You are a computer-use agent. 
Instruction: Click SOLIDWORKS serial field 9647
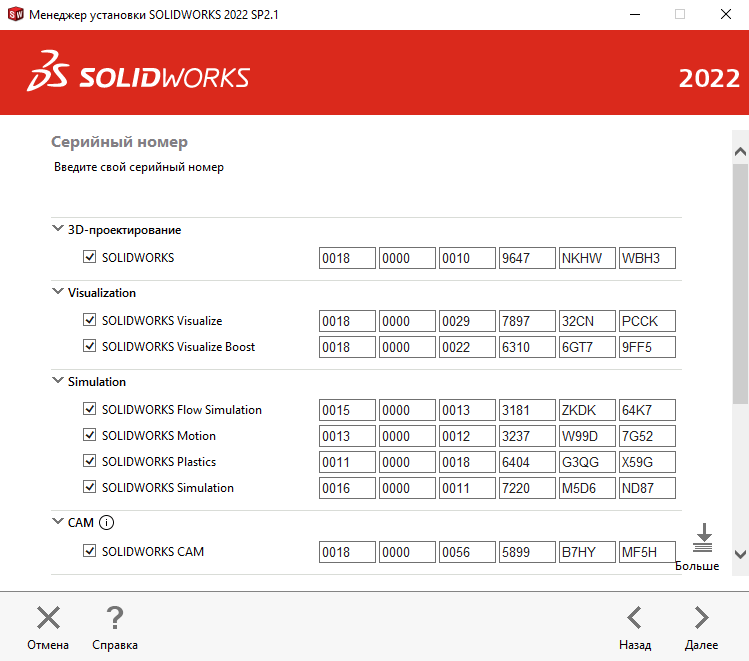pyautogui.click(x=527, y=258)
